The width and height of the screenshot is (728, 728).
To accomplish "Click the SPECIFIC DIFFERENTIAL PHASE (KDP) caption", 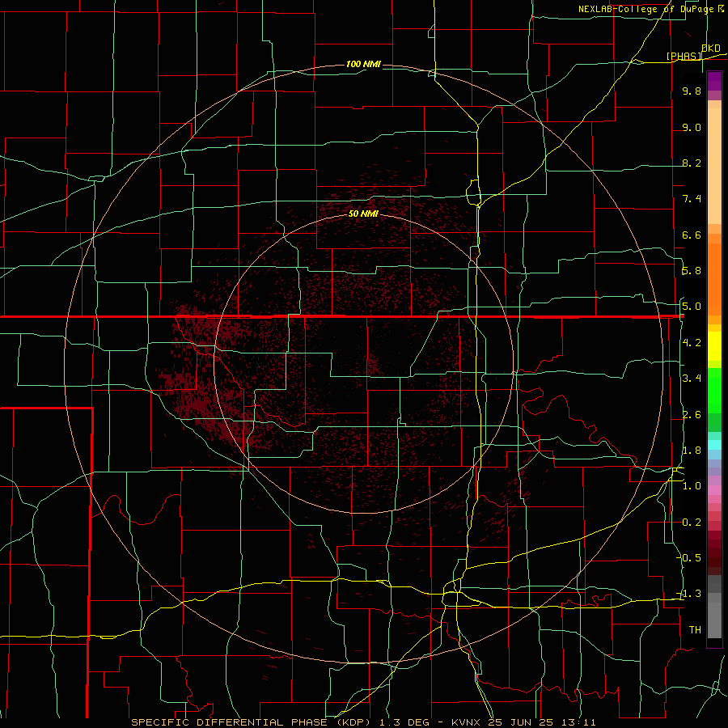I will click(252, 722).
